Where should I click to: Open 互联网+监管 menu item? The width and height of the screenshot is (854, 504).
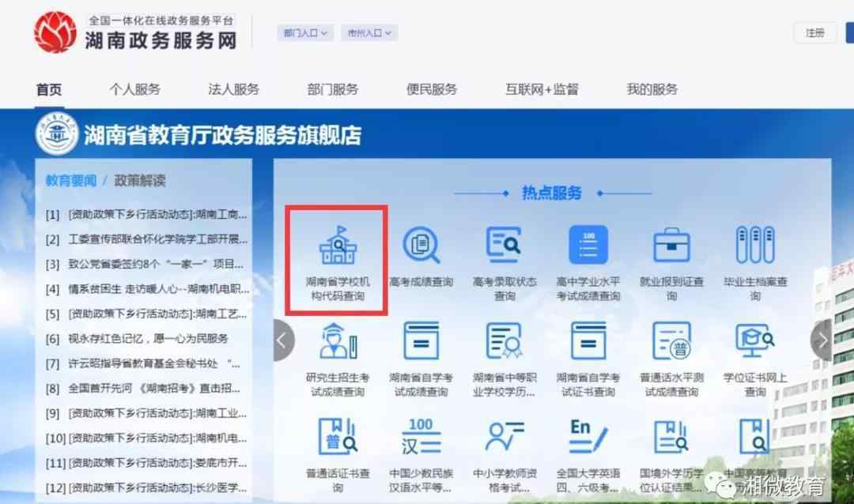[542, 89]
